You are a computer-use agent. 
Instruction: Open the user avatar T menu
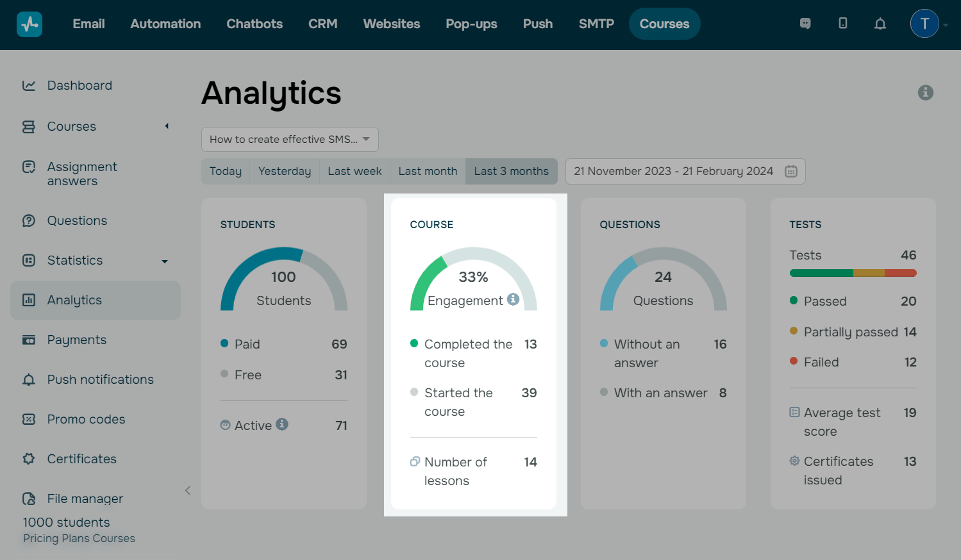click(924, 24)
